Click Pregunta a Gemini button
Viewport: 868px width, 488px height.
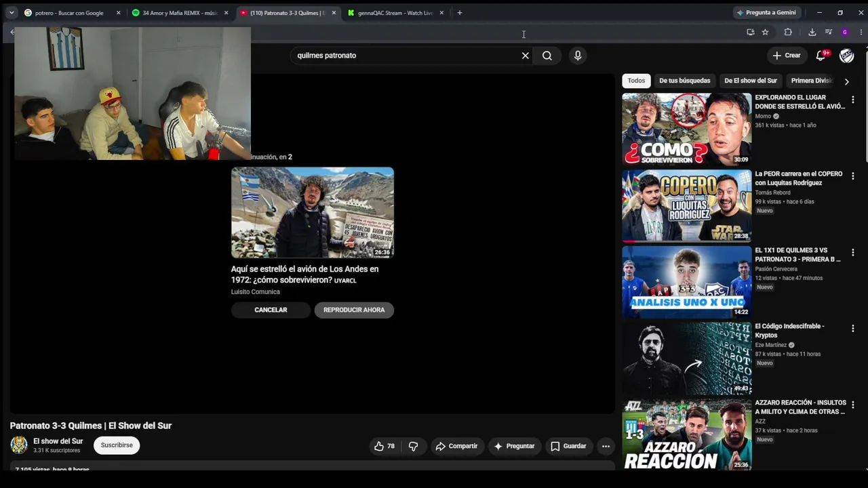coord(766,13)
